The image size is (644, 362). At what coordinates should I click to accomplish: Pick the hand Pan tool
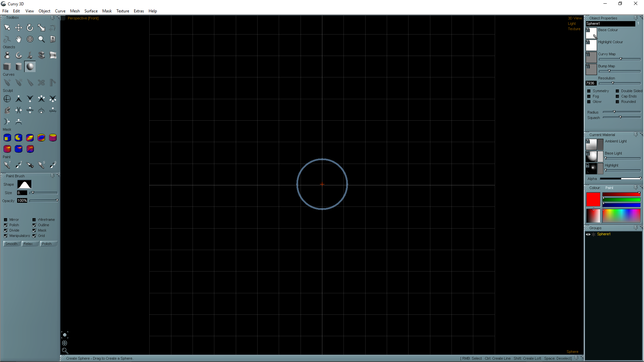18,39
